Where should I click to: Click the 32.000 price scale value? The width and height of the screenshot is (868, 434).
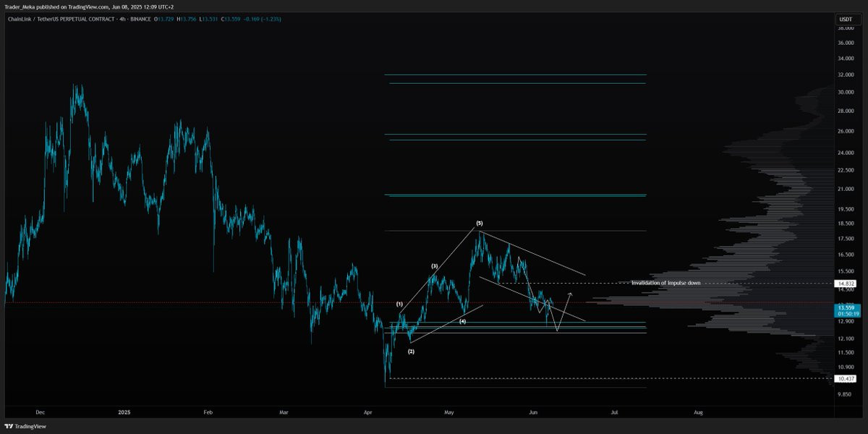tap(846, 75)
